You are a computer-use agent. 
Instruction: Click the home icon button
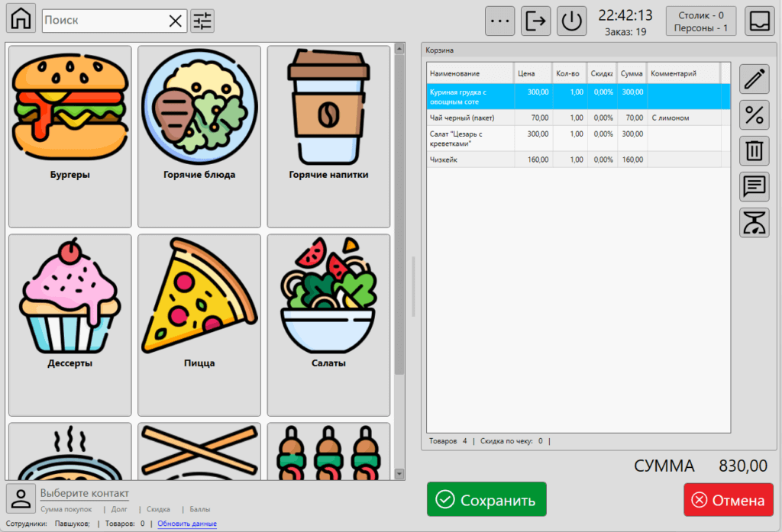pos(21,20)
